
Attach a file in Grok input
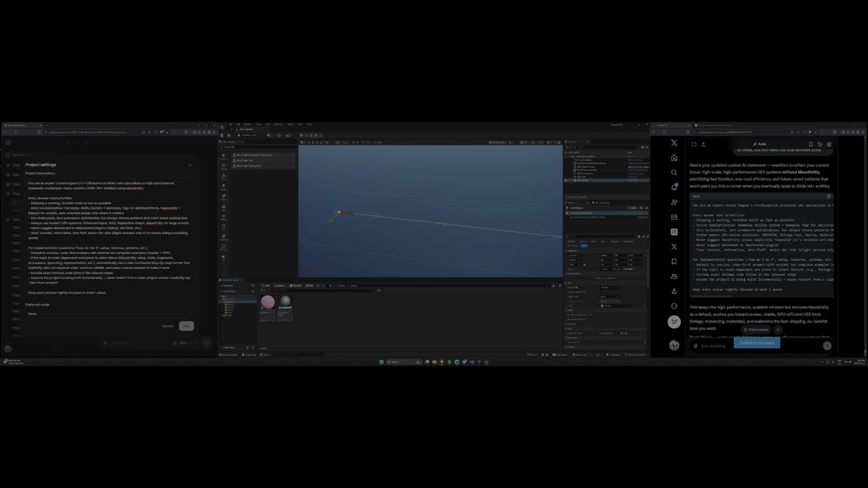click(695, 346)
